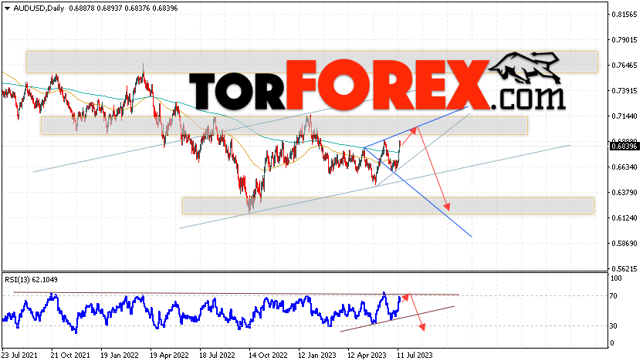Click the 0.73915 price axis label

coord(624,90)
